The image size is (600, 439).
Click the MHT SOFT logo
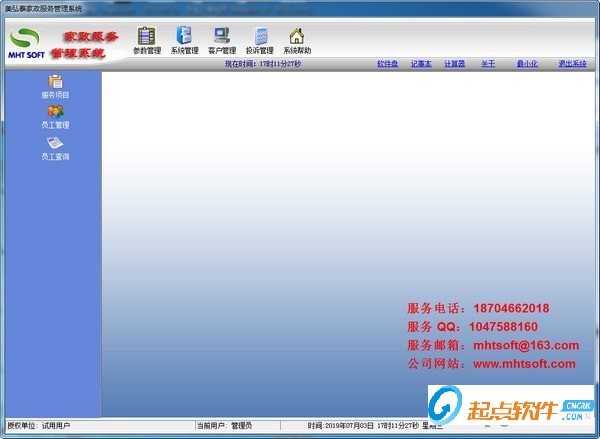point(26,43)
